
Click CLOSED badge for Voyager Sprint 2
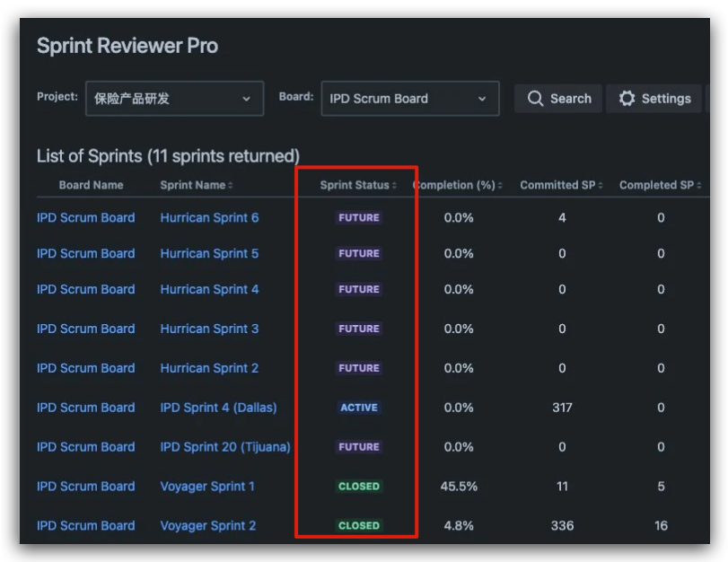pyautogui.click(x=359, y=526)
